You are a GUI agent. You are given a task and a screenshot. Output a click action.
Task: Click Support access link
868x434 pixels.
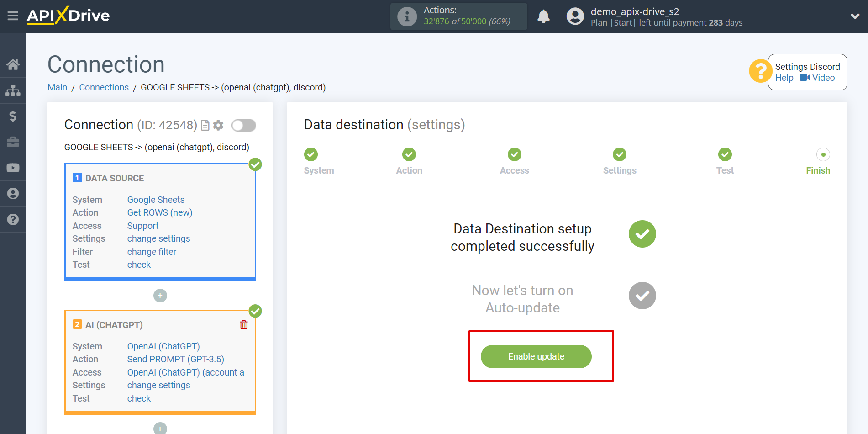(143, 226)
